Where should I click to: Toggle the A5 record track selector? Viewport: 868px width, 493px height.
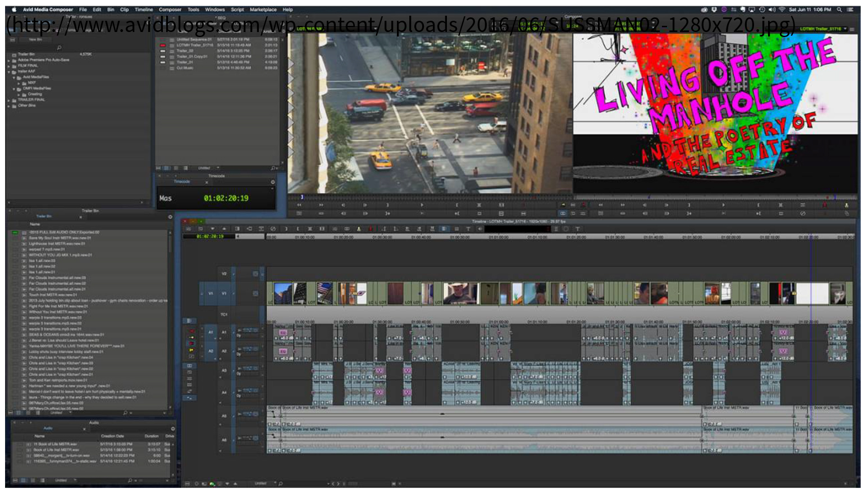[223, 416]
